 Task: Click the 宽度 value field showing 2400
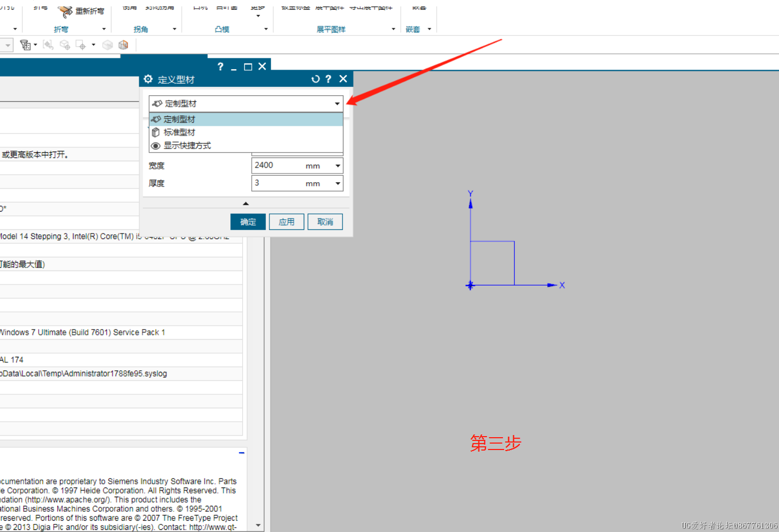[x=276, y=166]
